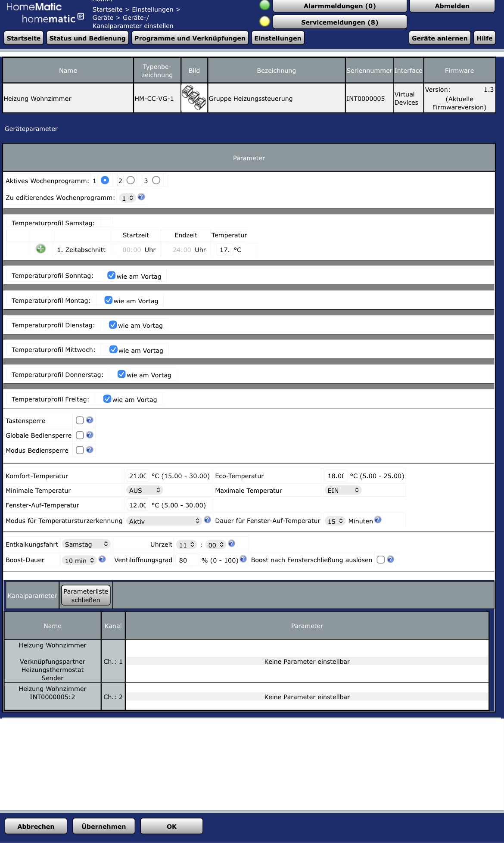504x843 pixels.
Task: Open the Entkalkungsfahrt weekday dropdown
Action: [x=86, y=544]
